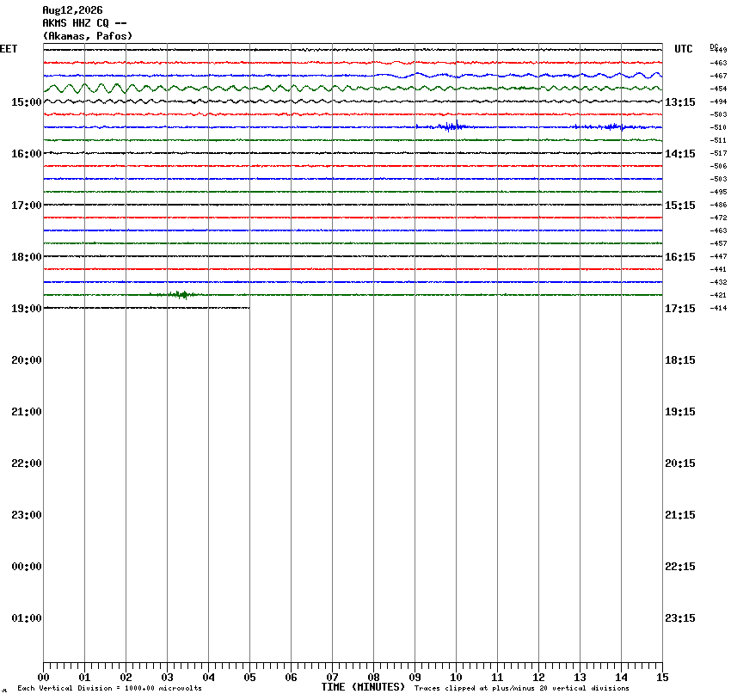731x700 pixels.
Task: Click the DC offset value -447
Action: (x=718, y=257)
